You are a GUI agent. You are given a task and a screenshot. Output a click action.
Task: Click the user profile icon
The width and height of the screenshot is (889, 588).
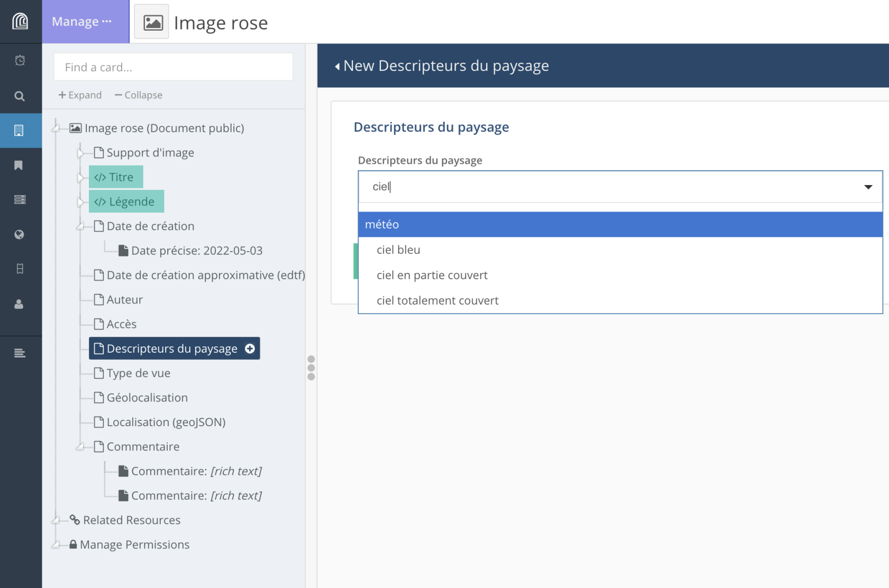tap(19, 304)
